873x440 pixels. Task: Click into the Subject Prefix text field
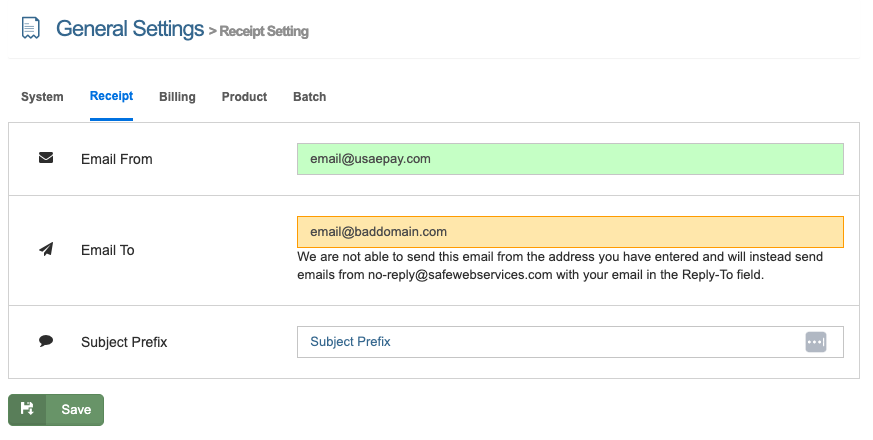[x=550, y=342]
